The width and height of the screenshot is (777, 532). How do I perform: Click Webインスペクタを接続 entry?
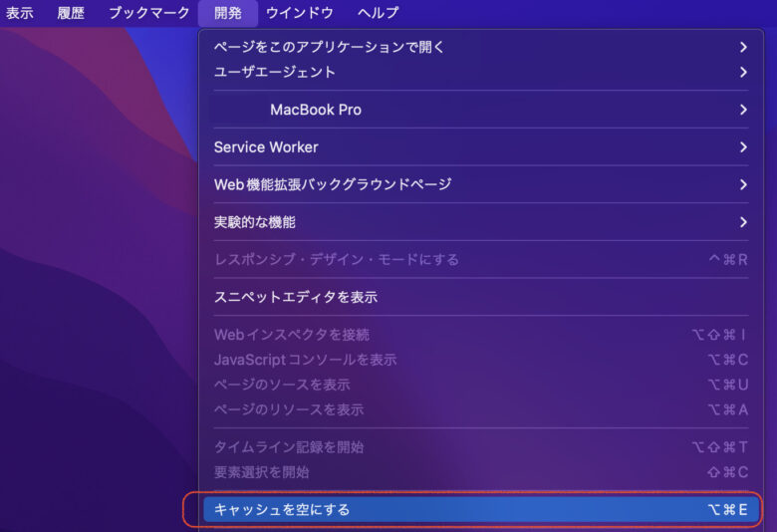[x=481, y=335]
